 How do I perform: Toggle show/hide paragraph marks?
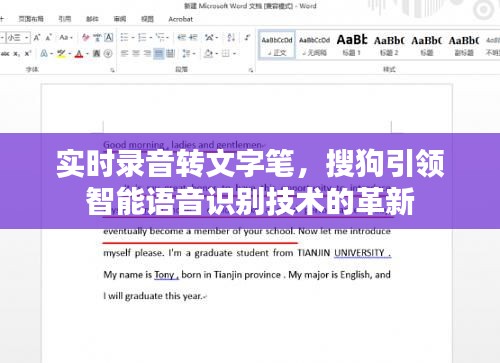coord(247,37)
